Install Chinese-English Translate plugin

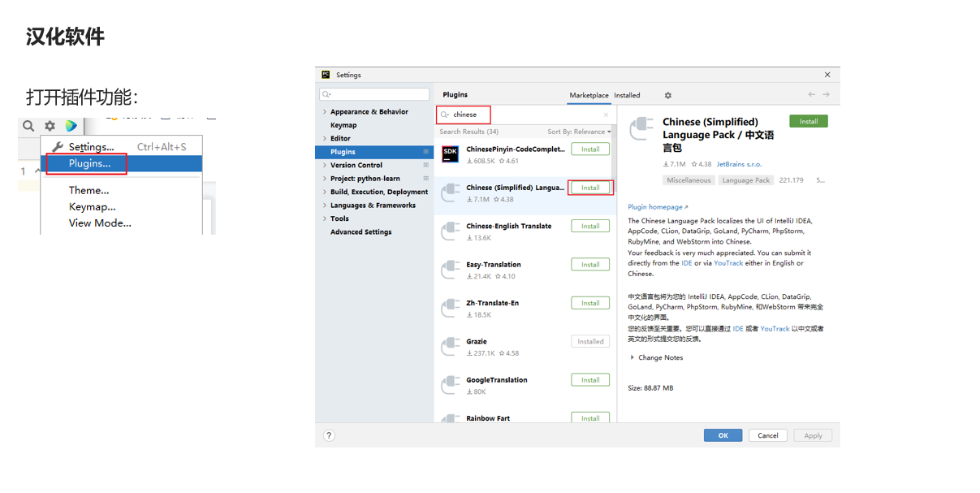(x=590, y=226)
